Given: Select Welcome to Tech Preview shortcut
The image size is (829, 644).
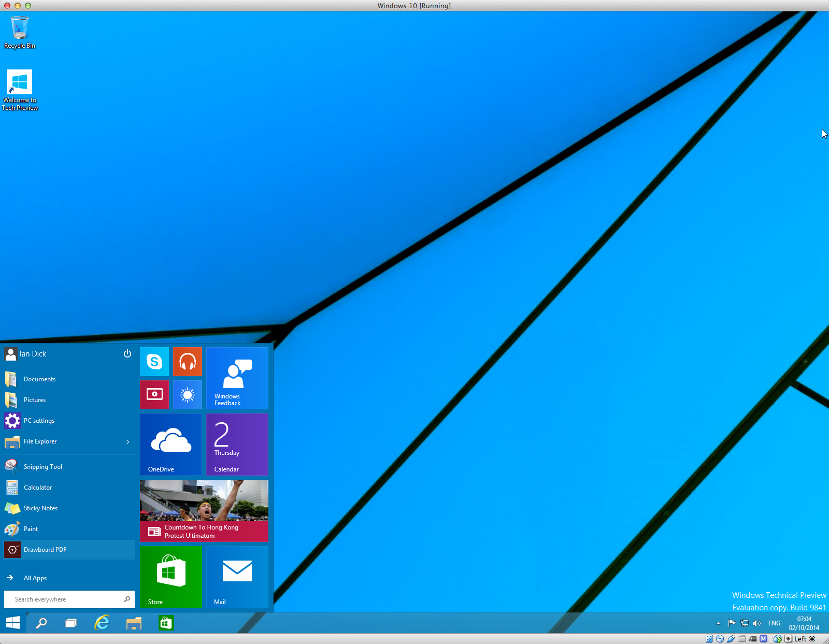Looking at the screenshot, I should (x=20, y=90).
